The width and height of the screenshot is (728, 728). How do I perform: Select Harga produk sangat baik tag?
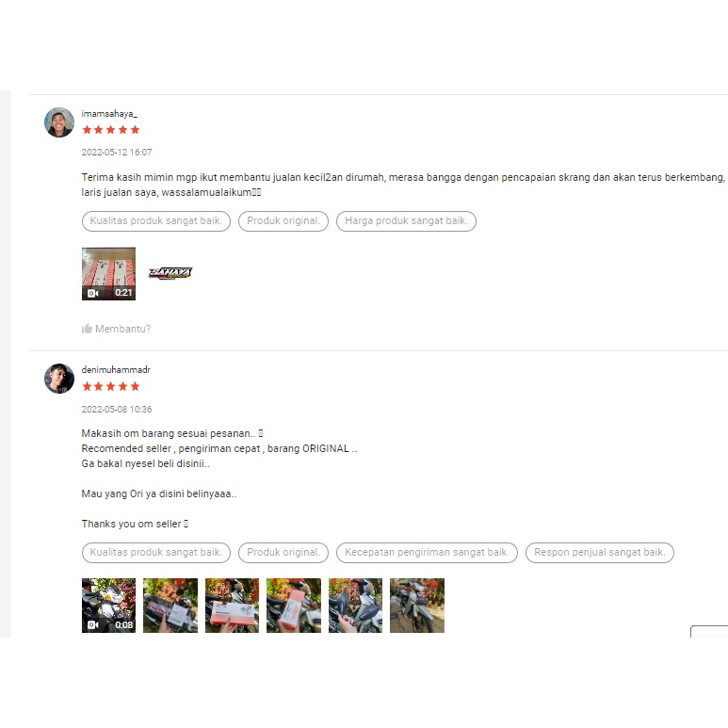(x=406, y=221)
